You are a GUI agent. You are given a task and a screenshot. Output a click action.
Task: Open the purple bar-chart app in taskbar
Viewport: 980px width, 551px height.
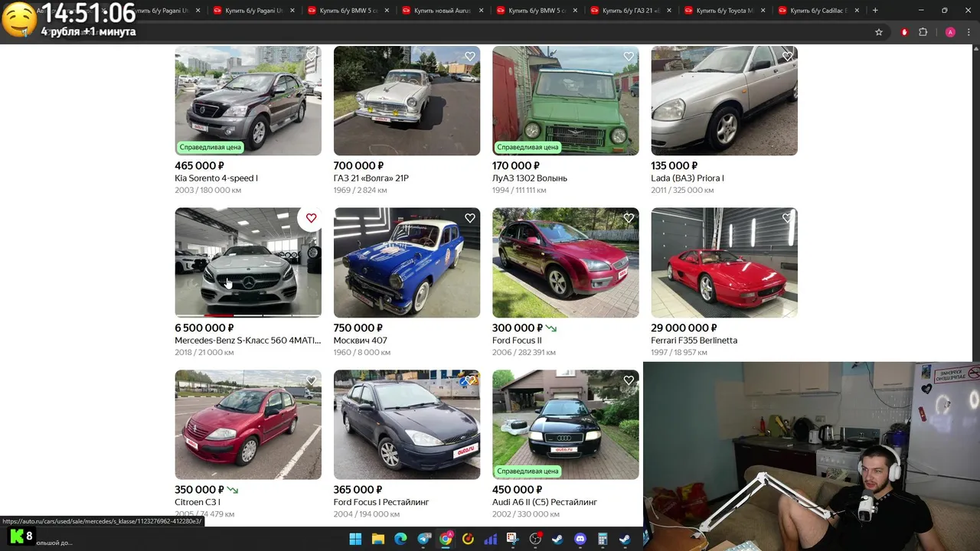click(x=491, y=539)
